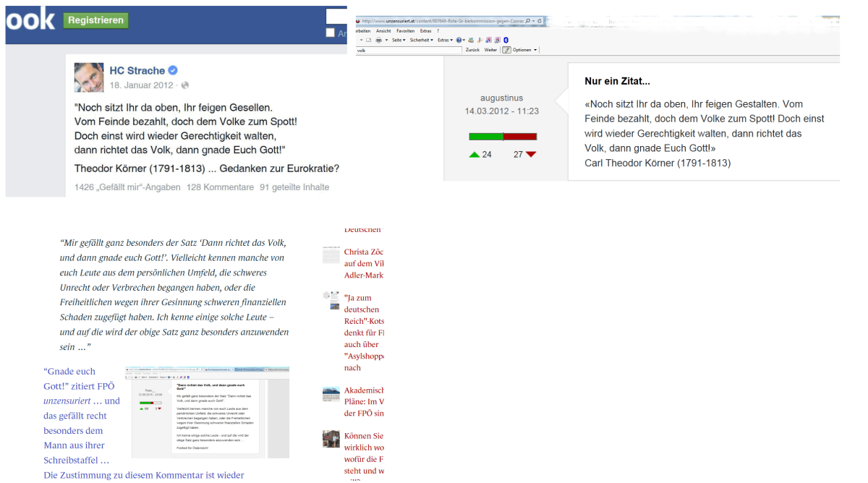
Task: Click the blue help question mark icon
Action: click(460, 40)
